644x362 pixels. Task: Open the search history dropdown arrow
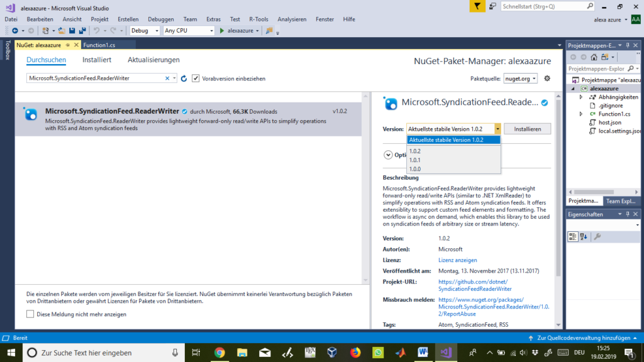pos(174,79)
